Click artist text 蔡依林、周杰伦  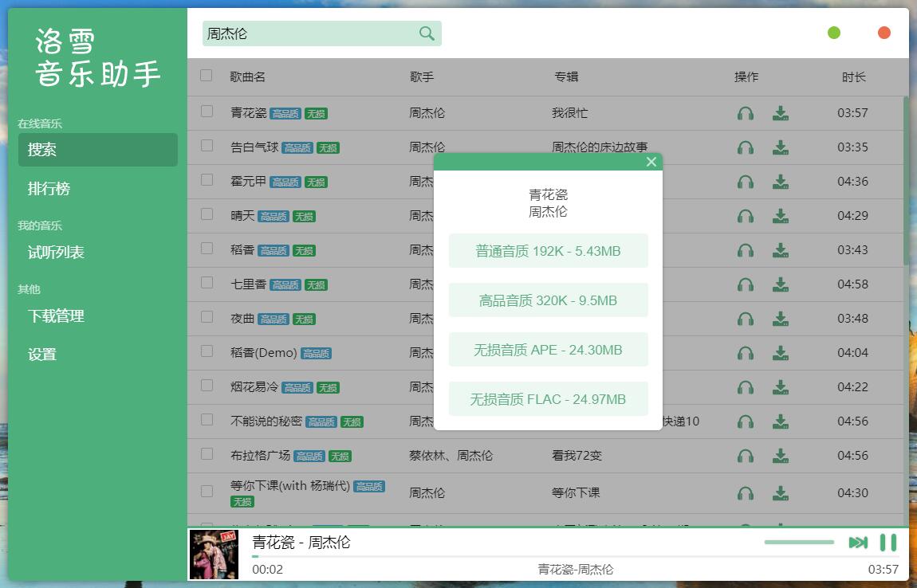pos(451,455)
